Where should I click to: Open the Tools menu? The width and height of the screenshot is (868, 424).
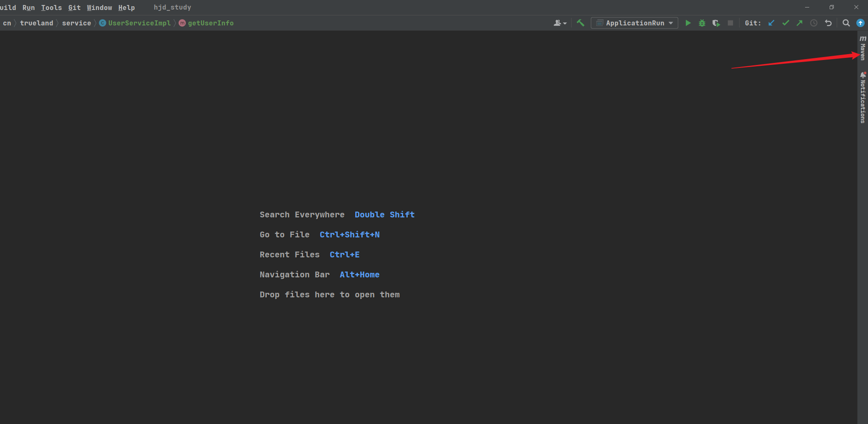[51, 7]
